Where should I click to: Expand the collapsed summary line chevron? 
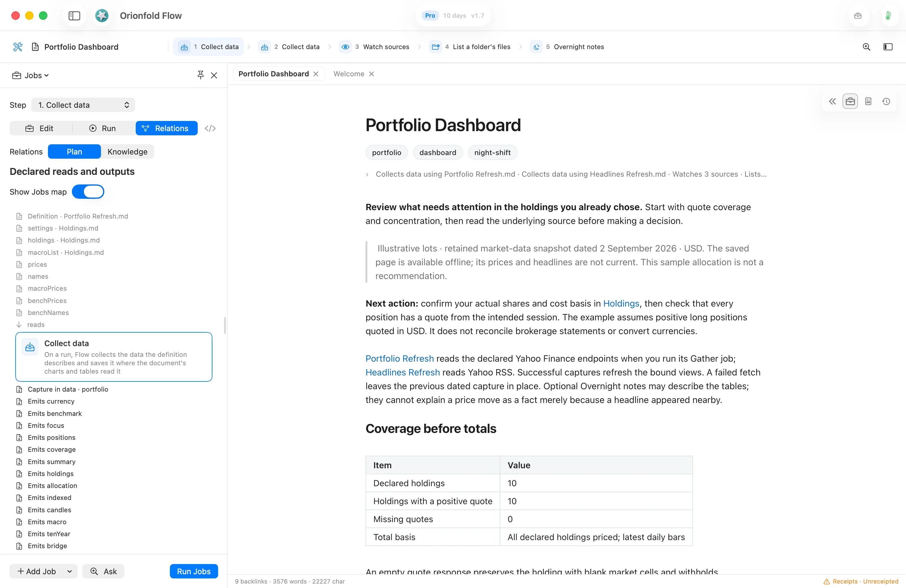(367, 174)
